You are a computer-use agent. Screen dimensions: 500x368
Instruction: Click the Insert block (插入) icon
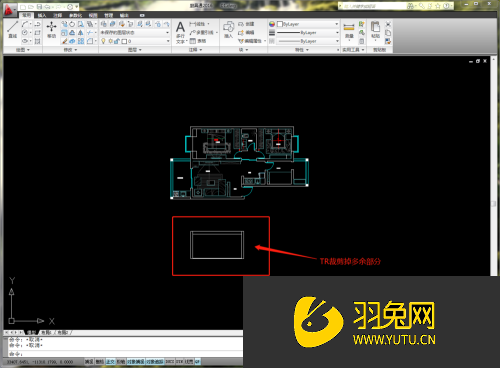pyautogui.click(x=228, y=29)
